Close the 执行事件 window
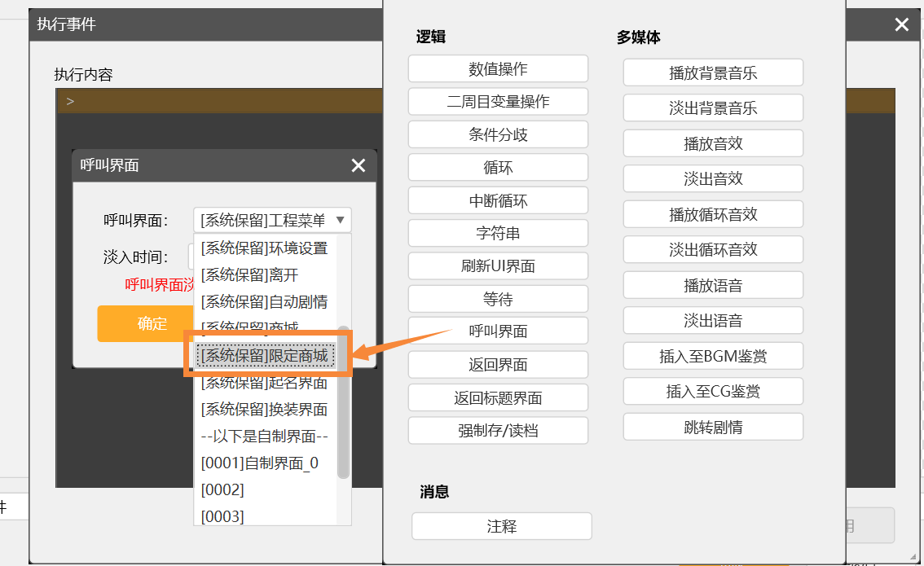Screen dimensions: 924x566 pyautogui.click(x=901, y=24)
